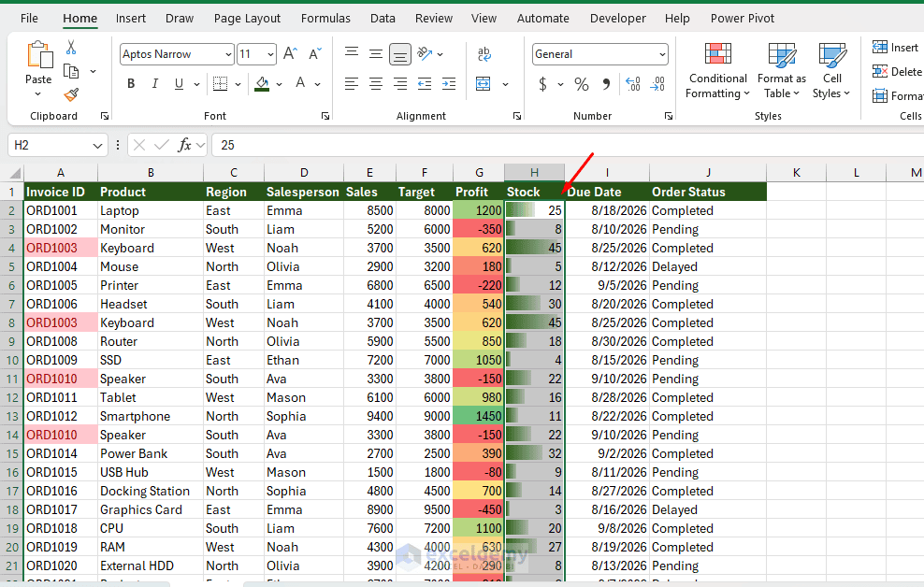Click the Wrap Text icon
924x587 pixels.
pos(484,54)
